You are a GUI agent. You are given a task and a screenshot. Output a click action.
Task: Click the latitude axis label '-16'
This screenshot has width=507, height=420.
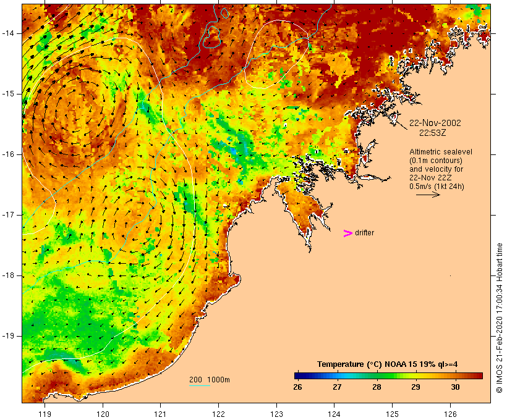coord(8,154)
